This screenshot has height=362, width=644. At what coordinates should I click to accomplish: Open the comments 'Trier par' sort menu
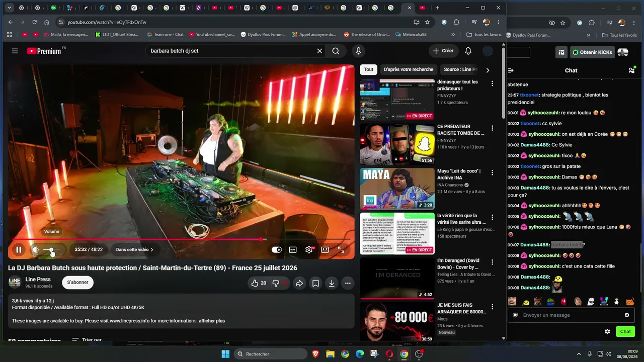87,340
